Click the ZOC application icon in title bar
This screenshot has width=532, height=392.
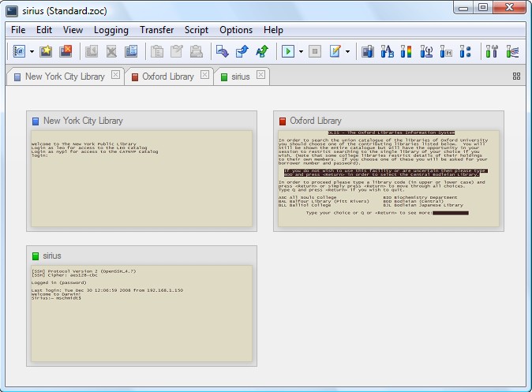click(x=12, y=11)
